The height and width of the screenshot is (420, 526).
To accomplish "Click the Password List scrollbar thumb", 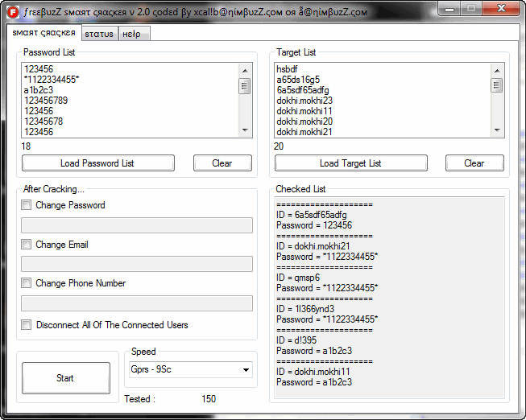I will coord(245,86).
